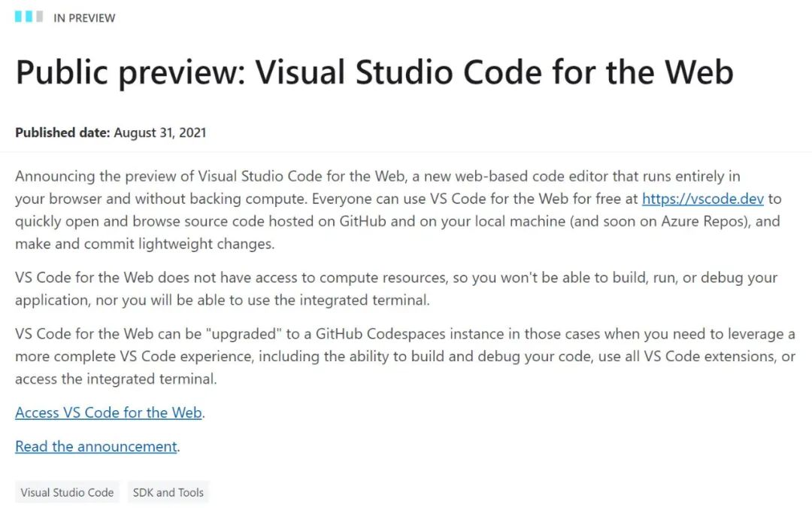Open the https://vscode.dev link
The image size is (812, 508).
pos(702,199)
